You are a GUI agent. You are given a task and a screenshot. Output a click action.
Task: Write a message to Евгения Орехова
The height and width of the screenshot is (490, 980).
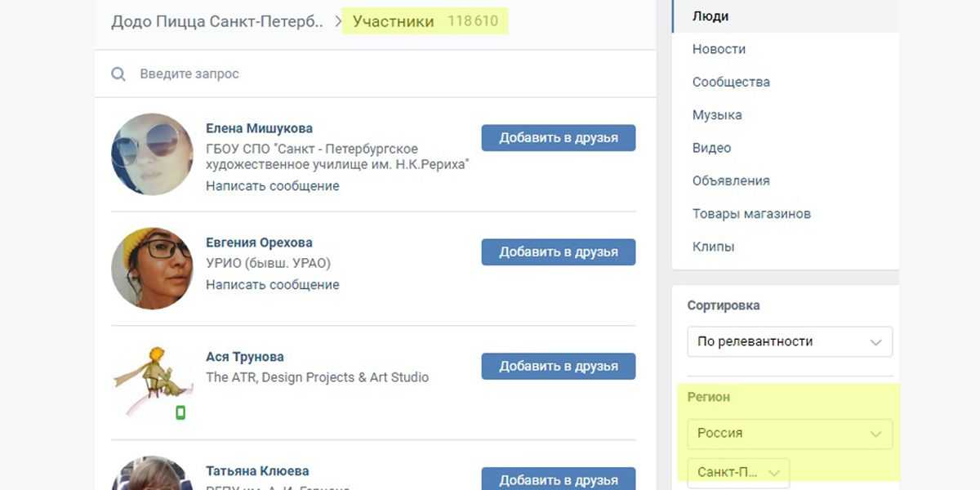(x=272, y=285)
